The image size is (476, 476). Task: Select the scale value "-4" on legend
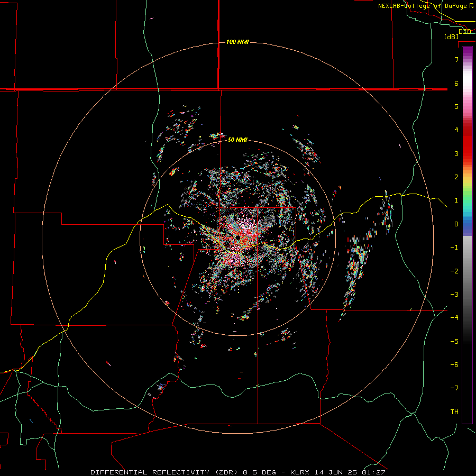[x=454, y=318]
